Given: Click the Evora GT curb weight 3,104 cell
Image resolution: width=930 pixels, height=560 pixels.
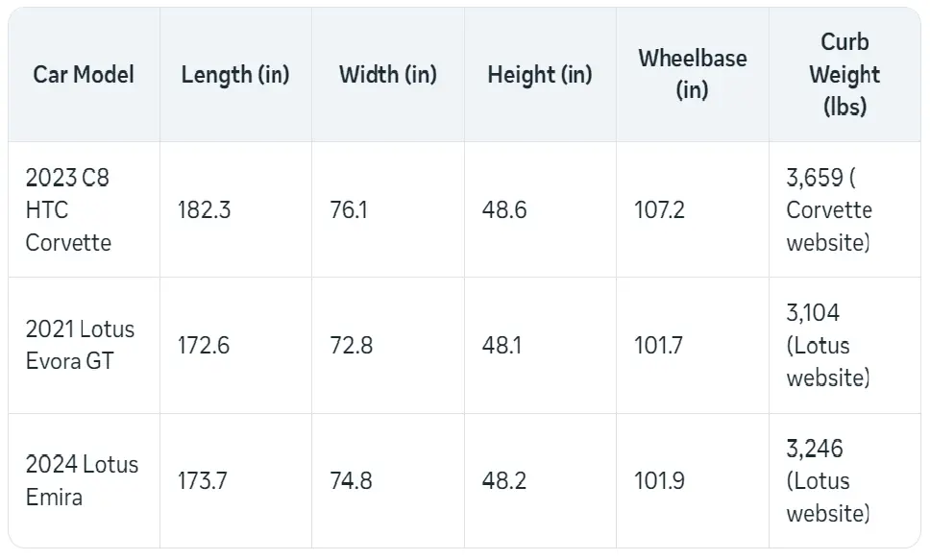Looking at the screenshot, I should click(827, 345).
